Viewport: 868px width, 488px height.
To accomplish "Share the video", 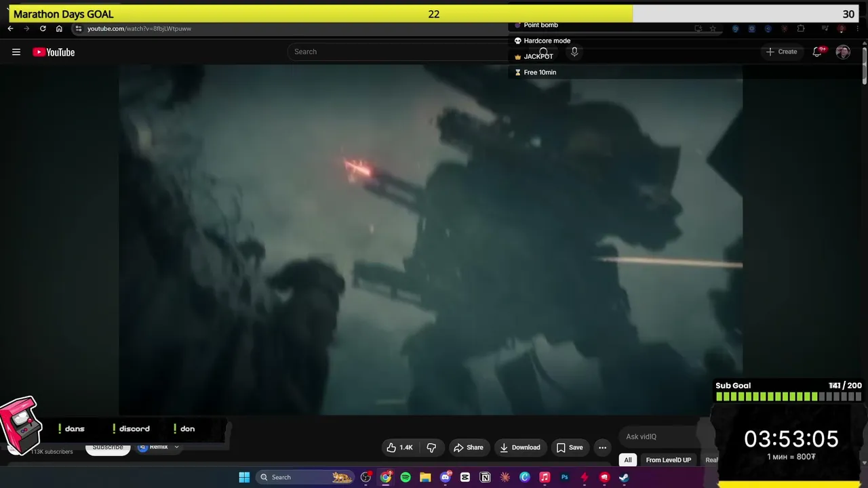I will tap(469, 447).
